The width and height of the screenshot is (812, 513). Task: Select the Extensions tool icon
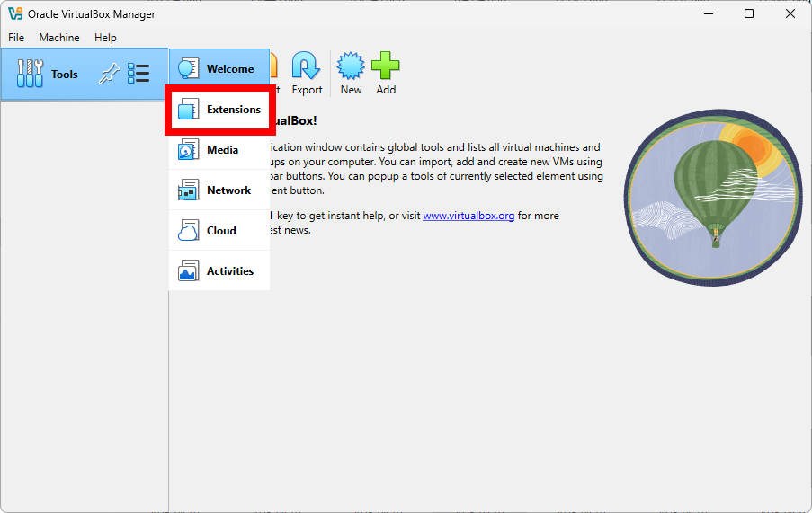[x=188, y=110]
